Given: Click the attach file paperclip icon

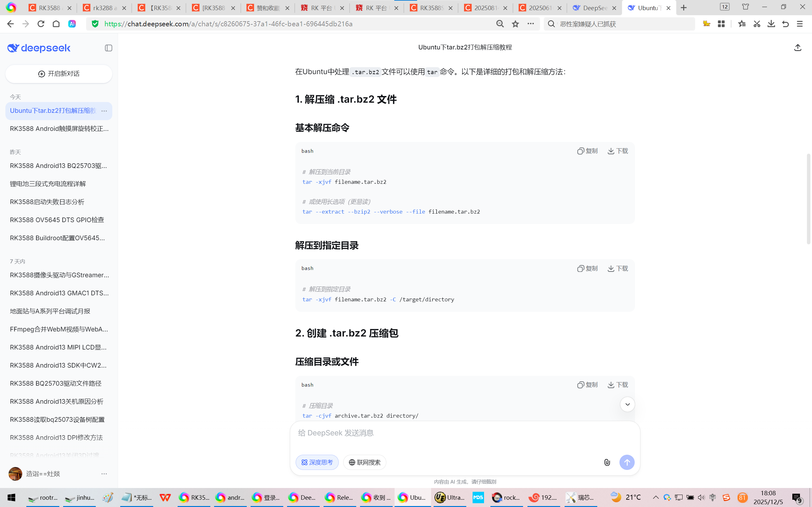Looking at the screenshot, I should (607, 462).
